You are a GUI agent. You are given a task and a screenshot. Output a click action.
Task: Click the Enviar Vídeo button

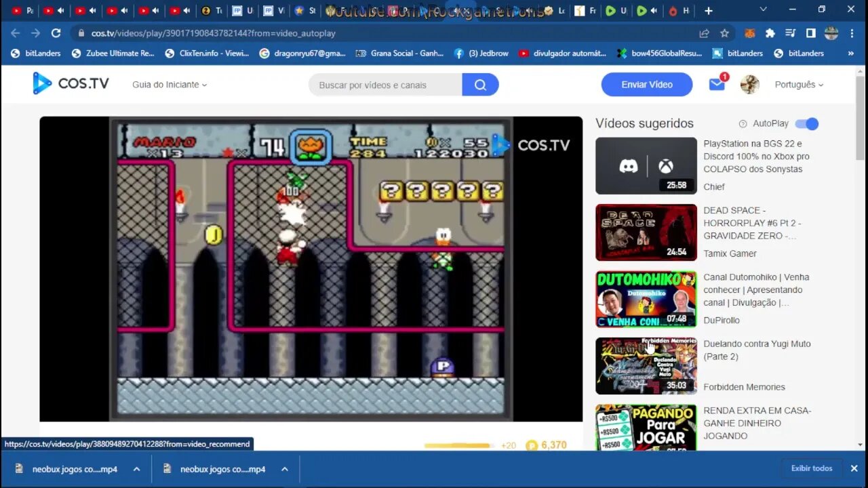[647, 85]
